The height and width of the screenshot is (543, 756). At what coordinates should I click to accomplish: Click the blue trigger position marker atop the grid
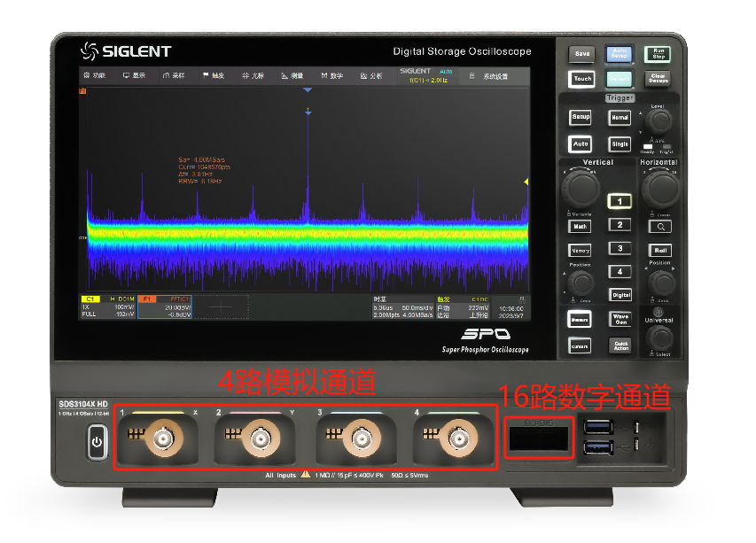308,90
